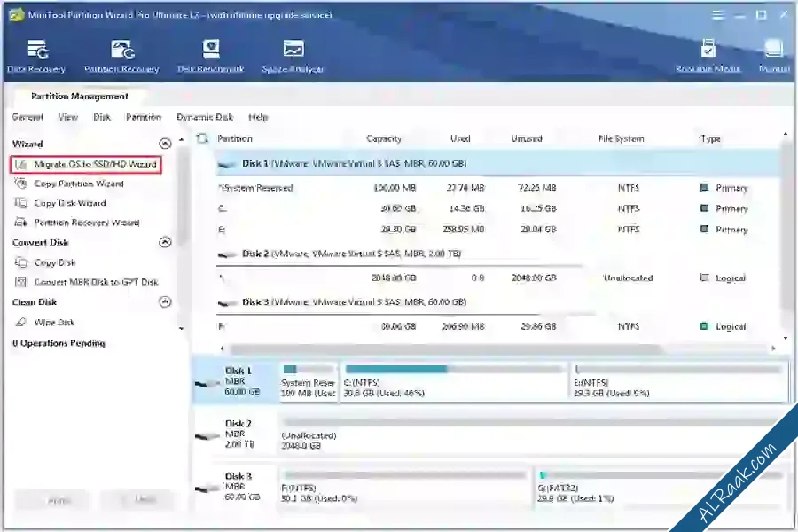Open Space Analyzer tool
The width and height of the screenshot is (798, 532).
[293, 57]
